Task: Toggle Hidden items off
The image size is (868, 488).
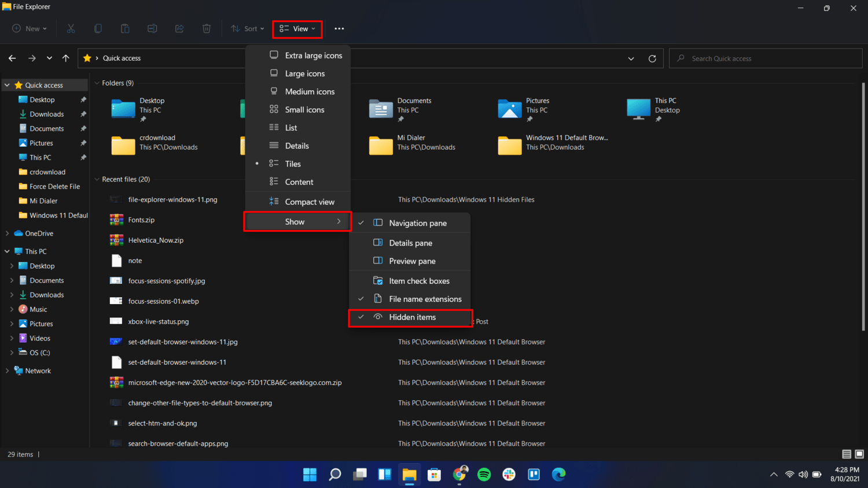Action: pyautogui.click(x=412, y=317)
